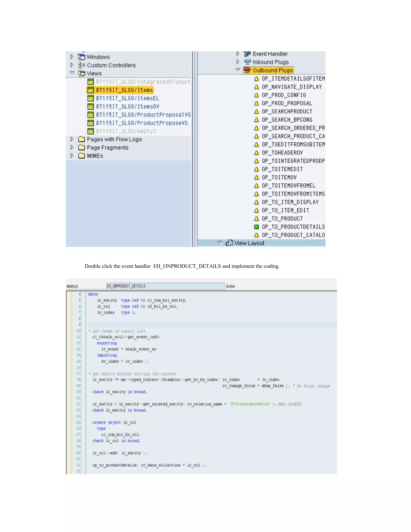Click the Method name field EH_ONPRODUCT_DETAILS
Screen dimensions: 411x532
point(166,286)
